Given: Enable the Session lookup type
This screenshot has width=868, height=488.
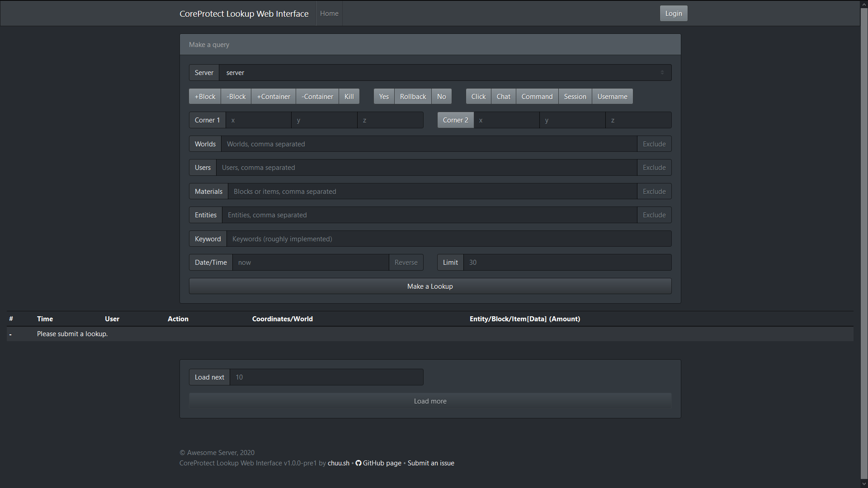Looking at the screenshot, I should pyautogui.click(x=575, y=97).
